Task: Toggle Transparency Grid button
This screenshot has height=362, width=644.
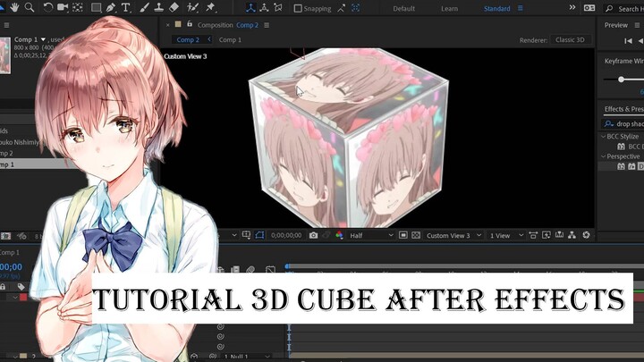Action: (x=416, y=235)
